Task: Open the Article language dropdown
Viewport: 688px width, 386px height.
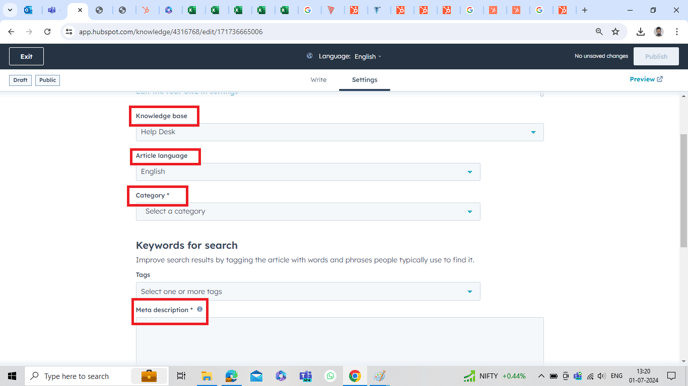Action: click(308, 172)
